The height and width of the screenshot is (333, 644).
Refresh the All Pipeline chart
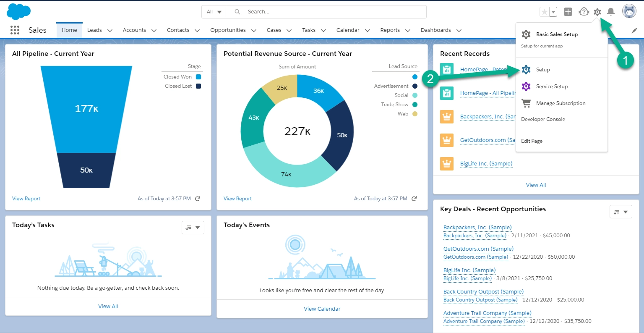pyautogui.click(x=198, y=199)
